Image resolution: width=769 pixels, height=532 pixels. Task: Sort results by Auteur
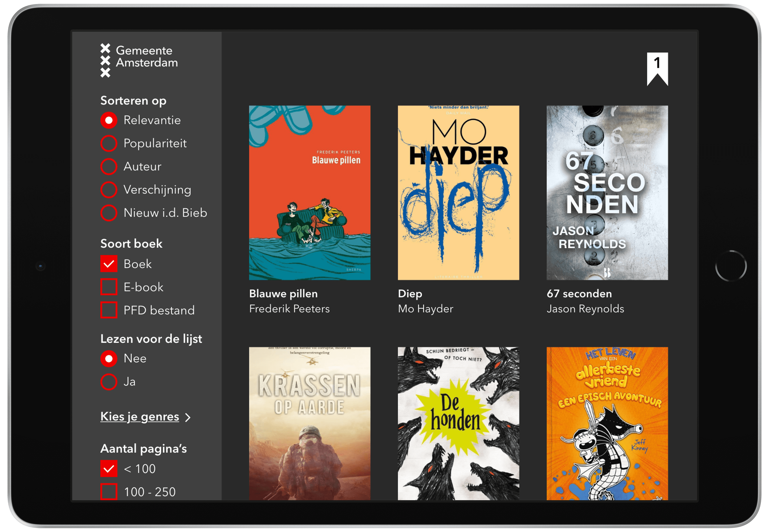click(x=109, y=167)
